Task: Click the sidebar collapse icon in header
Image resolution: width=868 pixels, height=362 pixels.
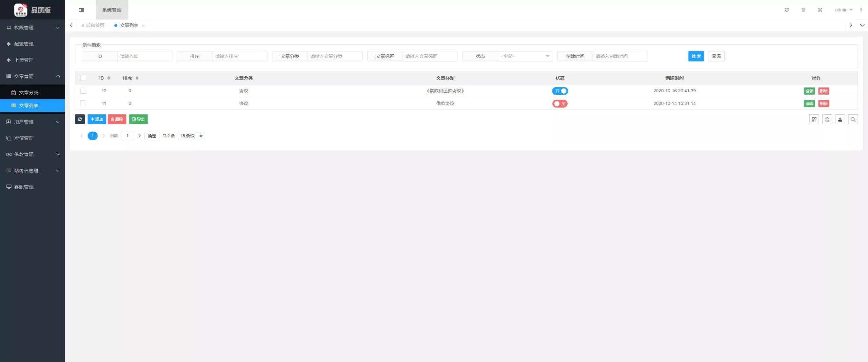Action: [81, 10]
